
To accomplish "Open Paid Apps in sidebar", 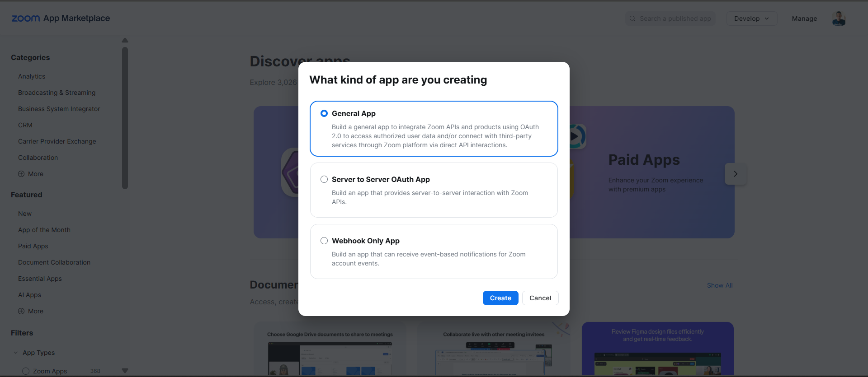I will (33, 246).
